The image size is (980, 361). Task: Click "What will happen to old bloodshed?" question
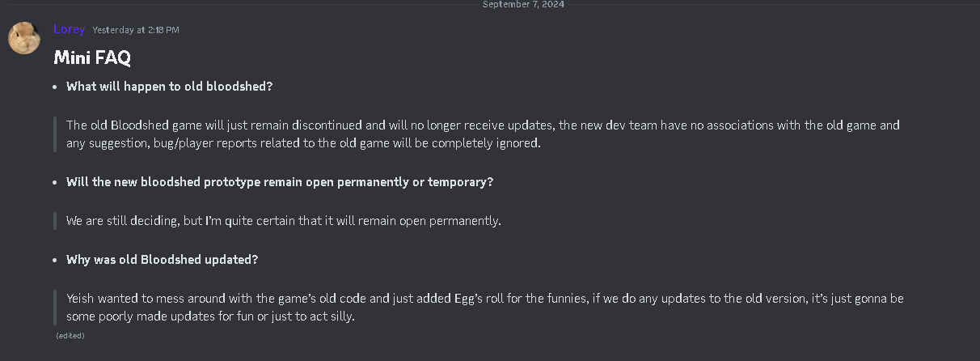(175, 87)
